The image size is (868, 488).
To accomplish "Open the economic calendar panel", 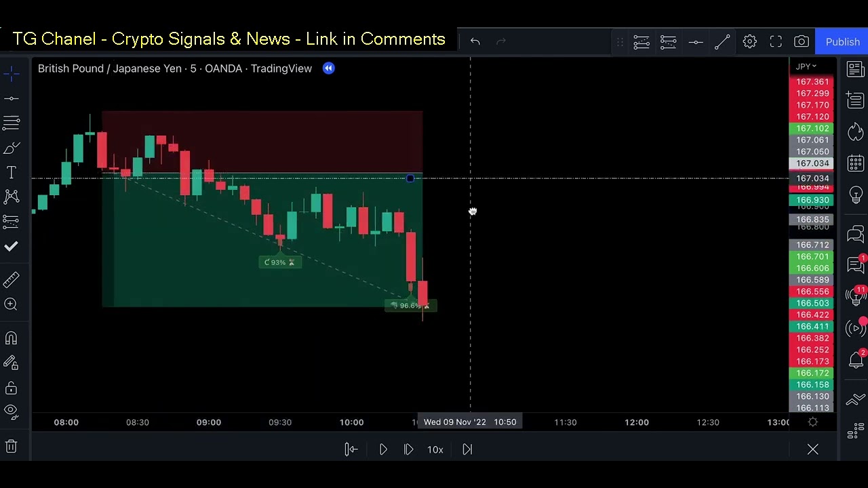I will coord(855,163).
